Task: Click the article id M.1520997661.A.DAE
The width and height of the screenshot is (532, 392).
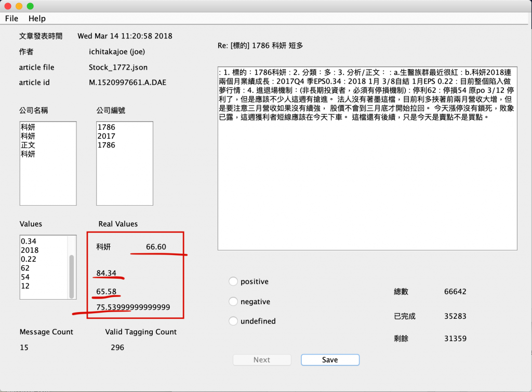Action: (128, 83)
